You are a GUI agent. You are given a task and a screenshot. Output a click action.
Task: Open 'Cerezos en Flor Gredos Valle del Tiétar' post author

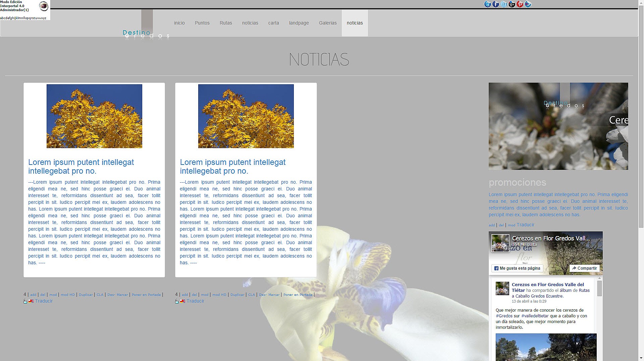tap(548, 287)
